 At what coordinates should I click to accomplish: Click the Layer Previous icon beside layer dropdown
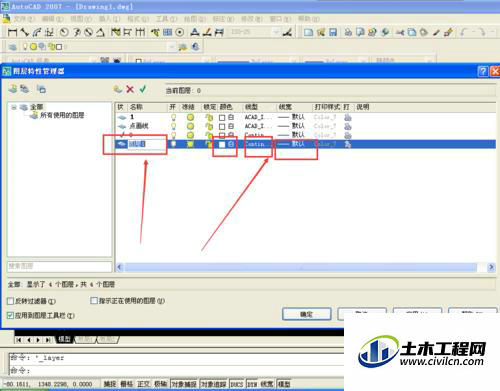click(195, 47)
